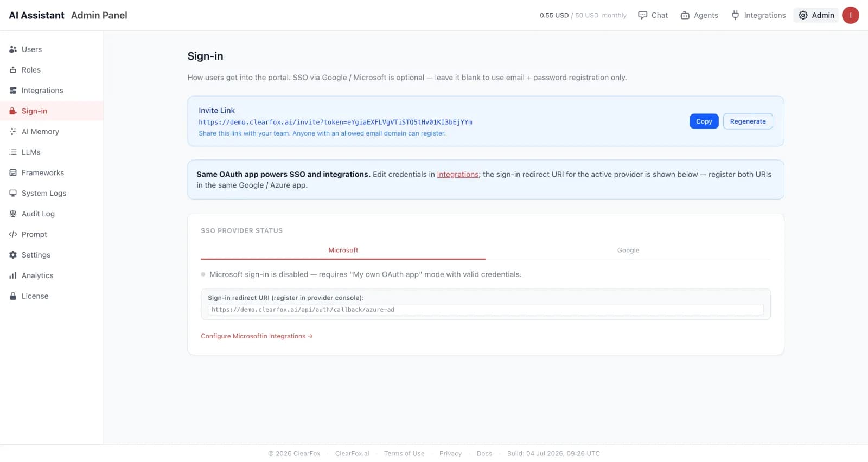Image resolution: width=868 pixels, height=462 pixels.
Task: Open the LLMs section
Action: (52, 152)
